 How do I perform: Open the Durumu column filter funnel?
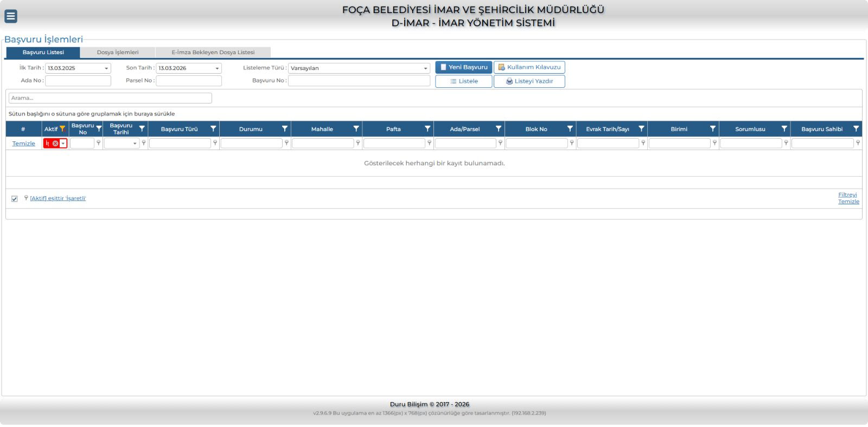click(x=285, y=129)
